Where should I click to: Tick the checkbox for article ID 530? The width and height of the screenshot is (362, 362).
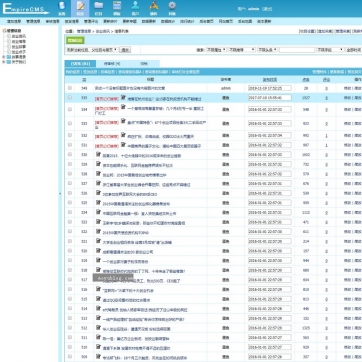tap(70, 155)
